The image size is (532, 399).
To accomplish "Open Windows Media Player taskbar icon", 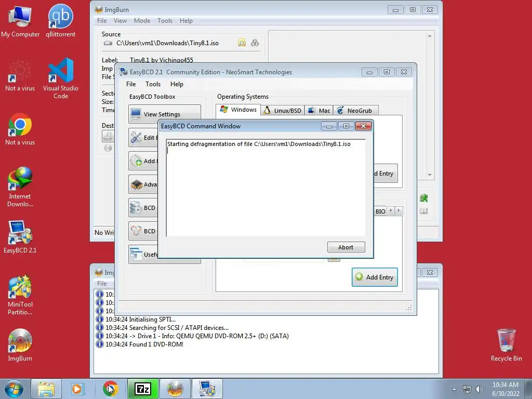I will [x=77, y=389].
